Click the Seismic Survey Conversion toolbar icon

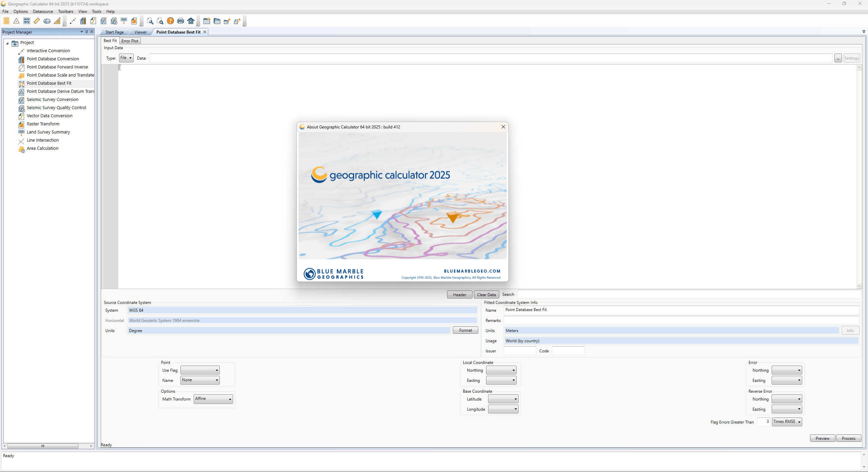pos(103,21)
